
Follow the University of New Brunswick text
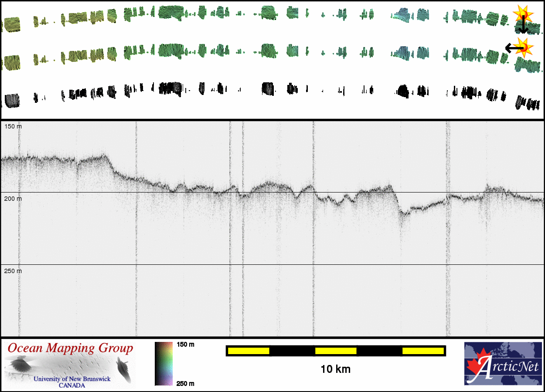click(x=72, y=379)
